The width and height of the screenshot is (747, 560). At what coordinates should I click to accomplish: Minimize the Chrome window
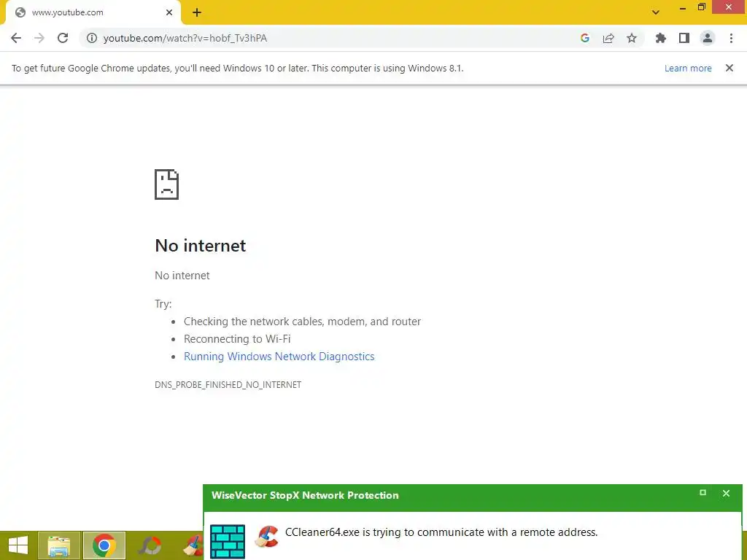pos(683,7)
